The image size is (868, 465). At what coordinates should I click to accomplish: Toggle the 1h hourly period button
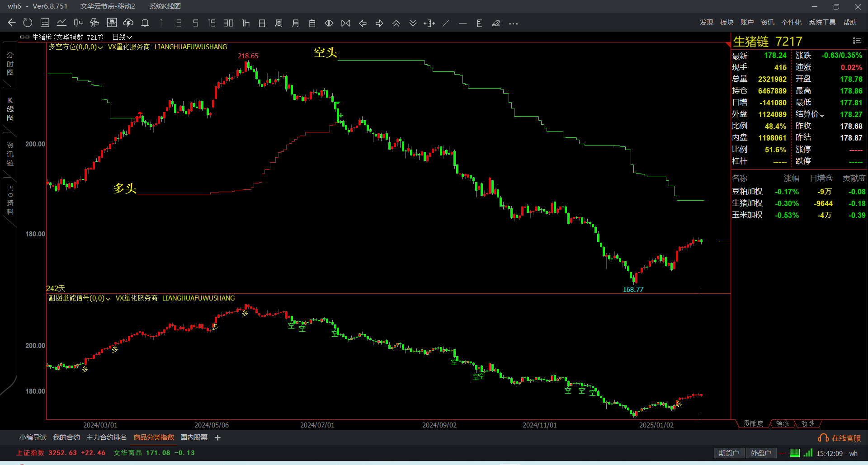tap(245, 23)
